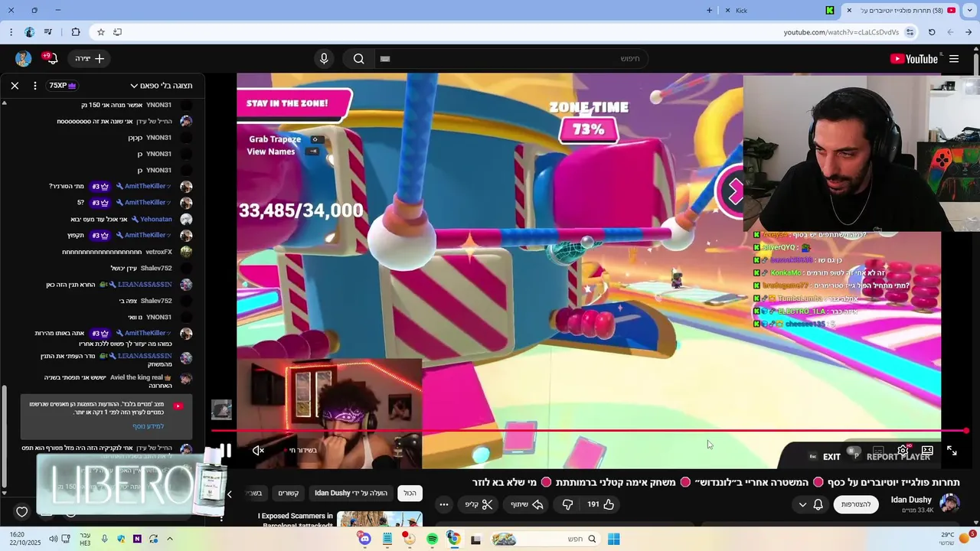
Task: Select the 'קשורים' filter chip
Action: (x=289, y=493)
